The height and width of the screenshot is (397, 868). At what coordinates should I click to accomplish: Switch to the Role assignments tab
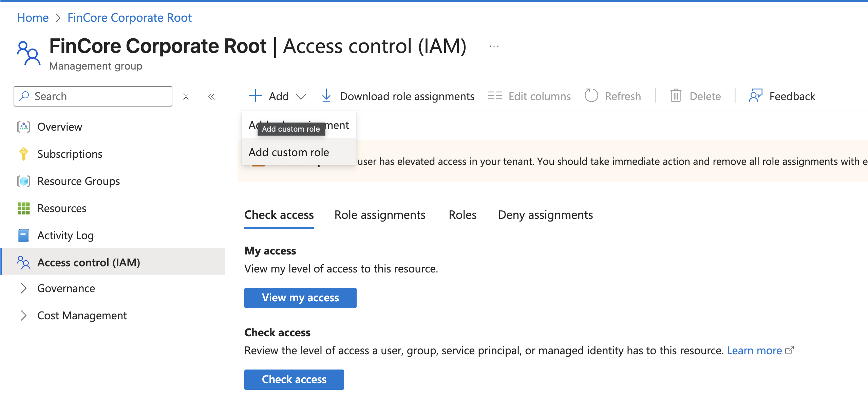[x=380, y=215]
